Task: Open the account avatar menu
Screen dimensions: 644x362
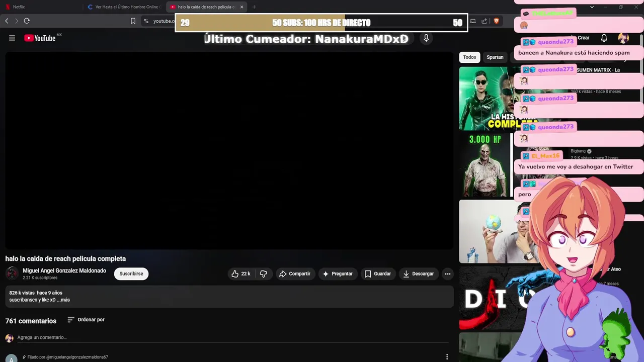Action: 623,38
